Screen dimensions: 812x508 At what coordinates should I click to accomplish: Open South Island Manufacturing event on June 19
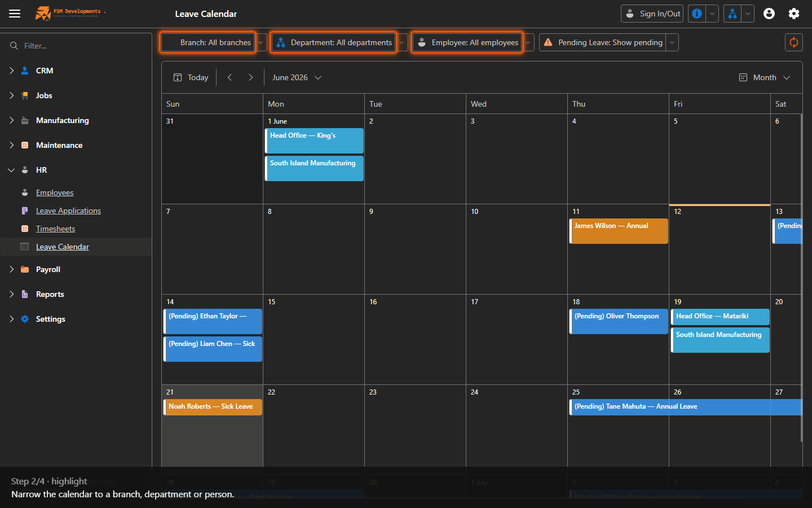pyautogui.click(x=720, y=340)
